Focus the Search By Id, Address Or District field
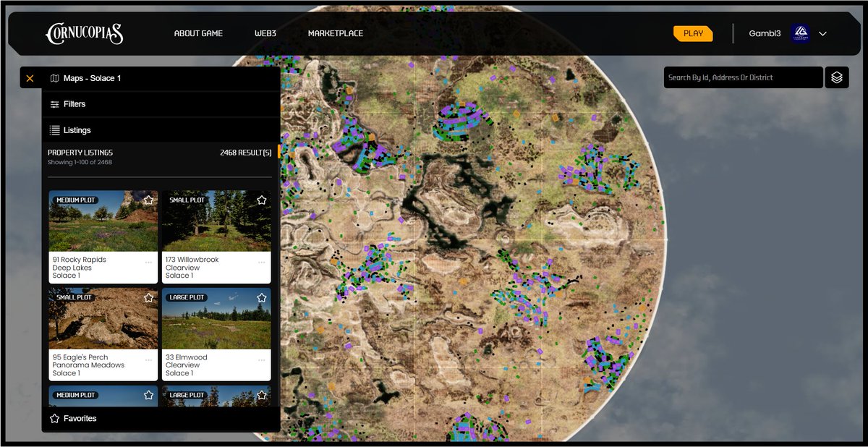Image resolution: width=868 pixels, height=447 pixels. 744,77
